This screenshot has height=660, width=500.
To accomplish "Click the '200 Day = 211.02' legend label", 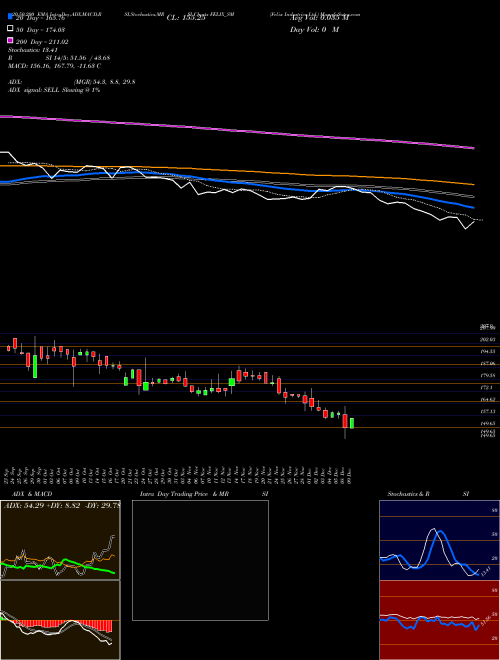I will [x=42, y=42].
